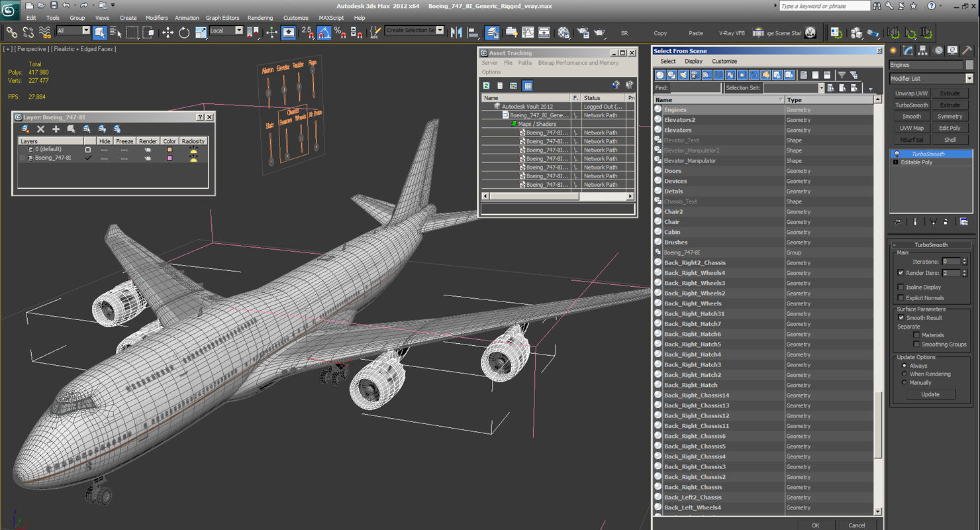
Task: Toggle the Render Iters checkbox
Action: point(901,273)
